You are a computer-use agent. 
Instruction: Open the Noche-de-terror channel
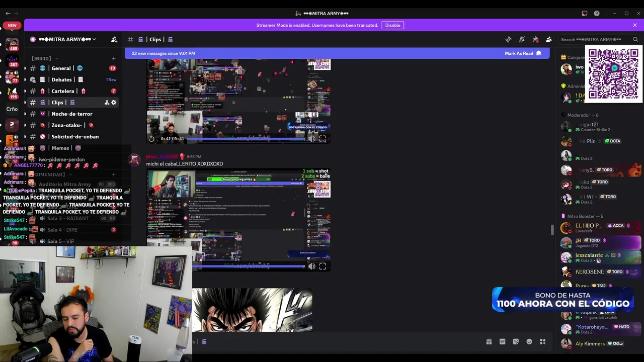coord(72,114)
